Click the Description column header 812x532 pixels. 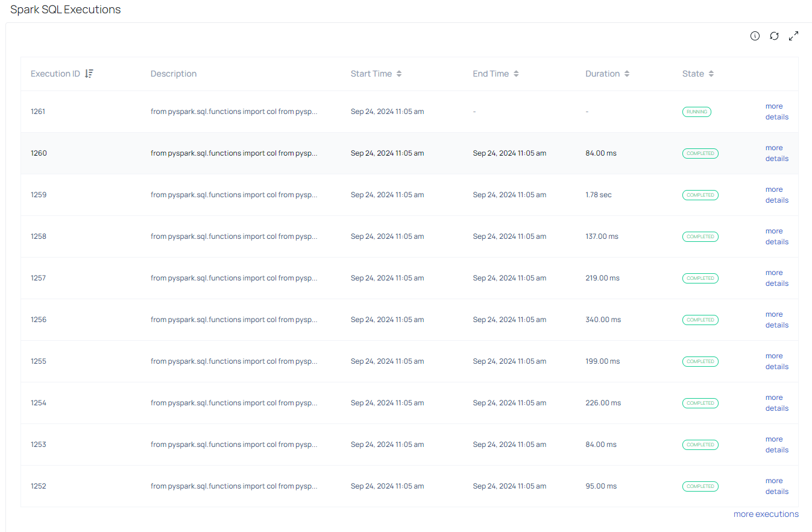[x=174, y=74]
